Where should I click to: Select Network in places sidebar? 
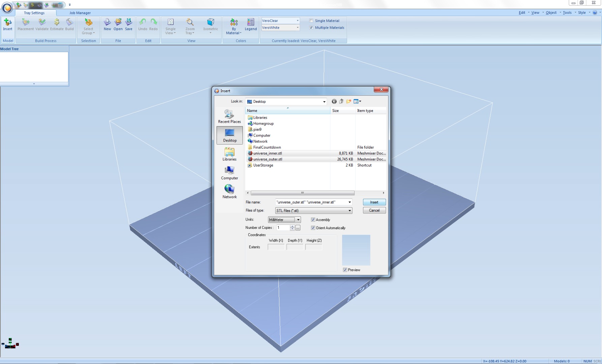click(230, 192)
